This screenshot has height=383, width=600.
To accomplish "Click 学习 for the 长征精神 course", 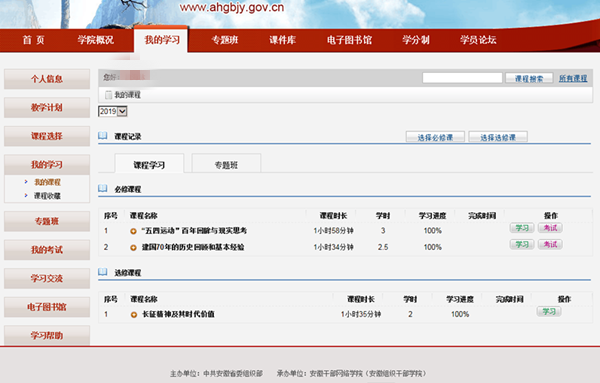I will pos(549,311).
